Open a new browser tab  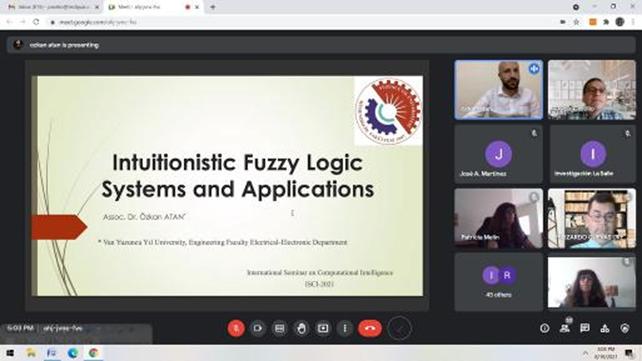click(212, 7)
